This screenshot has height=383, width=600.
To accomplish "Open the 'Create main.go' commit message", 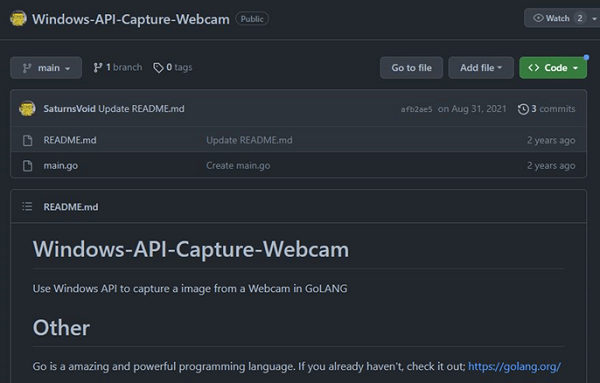I will (x=238, y=166).
